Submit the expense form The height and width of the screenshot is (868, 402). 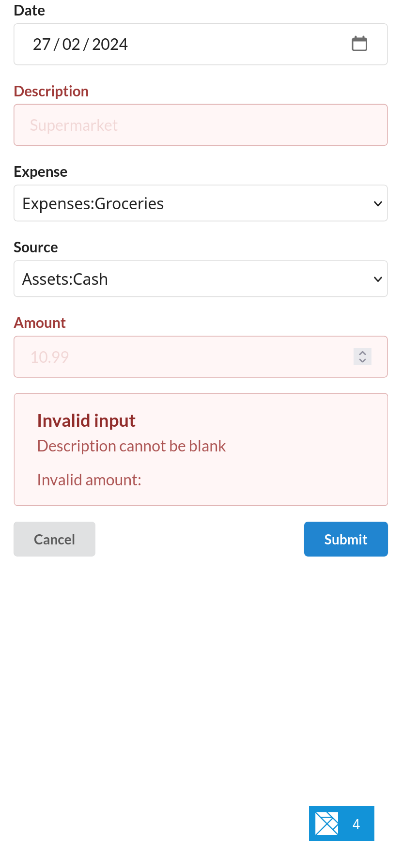345,539
